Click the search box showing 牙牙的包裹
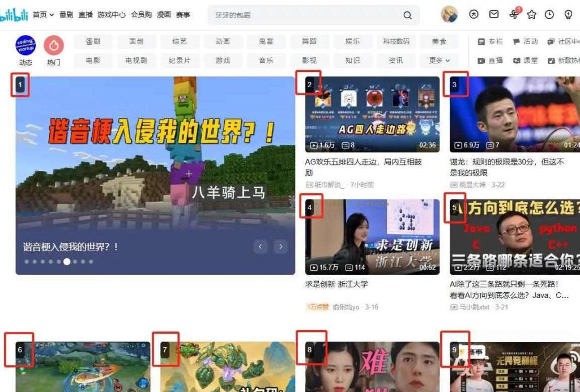The height and width of the screenshot is (392, 580). pyautogui.click(x=314, y=15)
